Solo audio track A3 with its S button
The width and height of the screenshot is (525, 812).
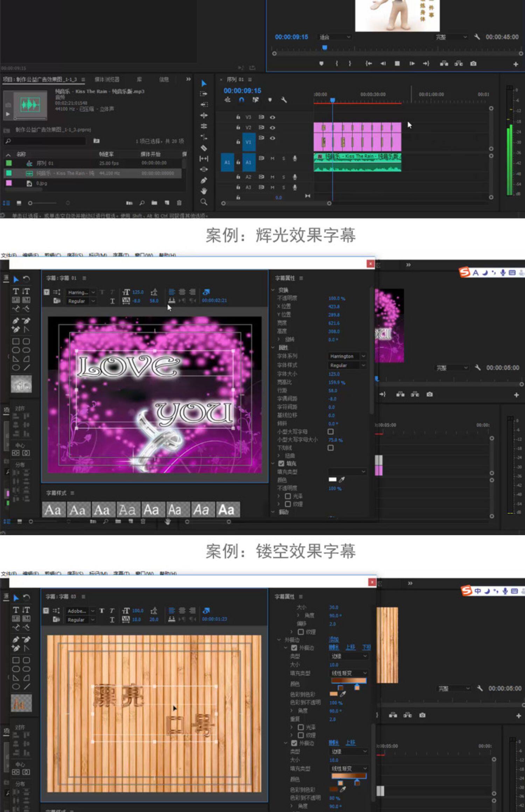(283, 187)
